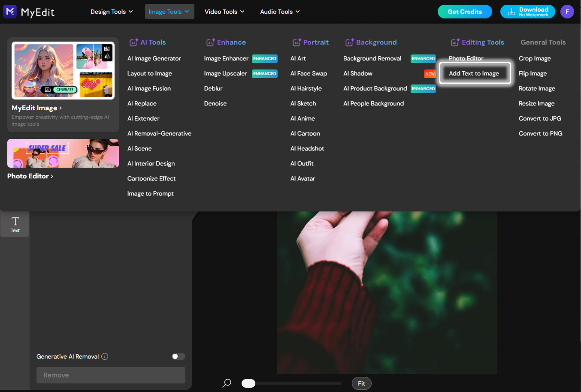This screenshot has width=581, height=392.
Task: Expand the Audio Tools menu
Action: (x=280, y=12)
